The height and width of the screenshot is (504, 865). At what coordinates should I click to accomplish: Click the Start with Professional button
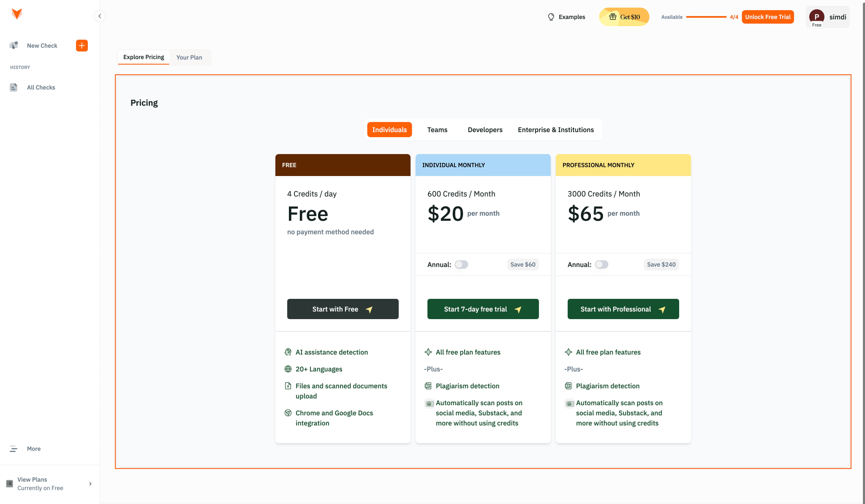tap(623, 309)
